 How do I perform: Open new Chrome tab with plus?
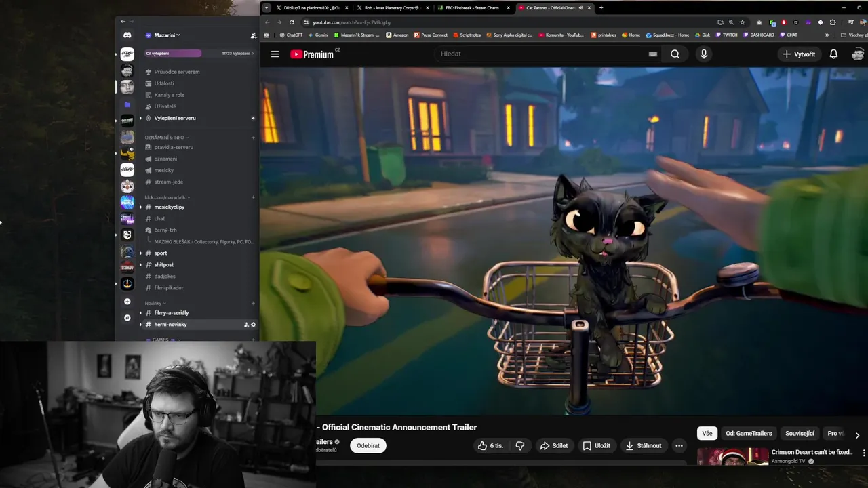click(x=601, y=8)
